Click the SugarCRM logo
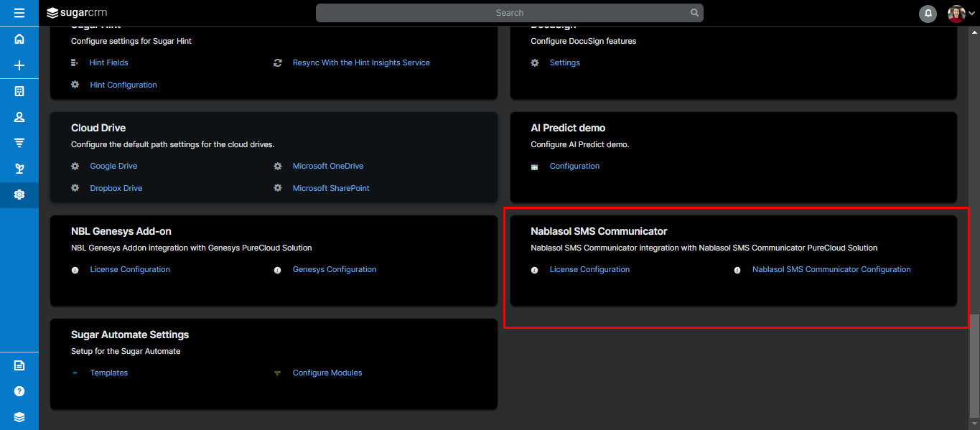Screen dimensions: 980x430 (77, 13)
